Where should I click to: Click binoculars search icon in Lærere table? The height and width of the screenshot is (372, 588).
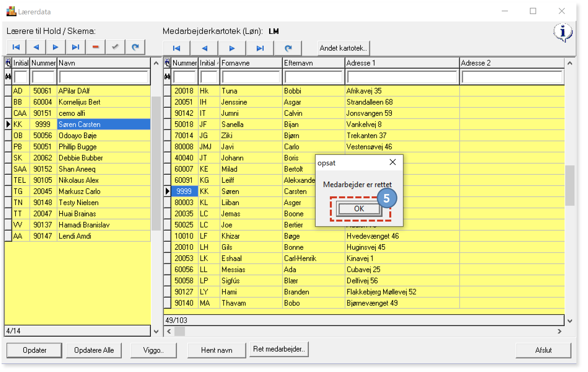8,77
